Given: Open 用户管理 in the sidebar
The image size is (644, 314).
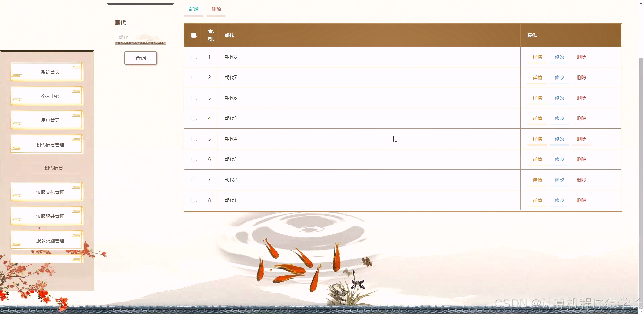Looking at the screenshot, I should tap(47, 120).
